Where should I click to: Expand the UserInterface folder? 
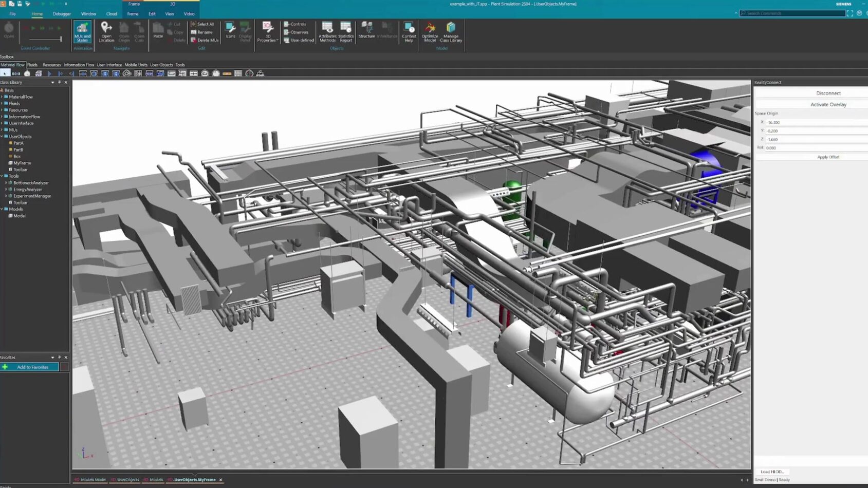pos(2,123)
